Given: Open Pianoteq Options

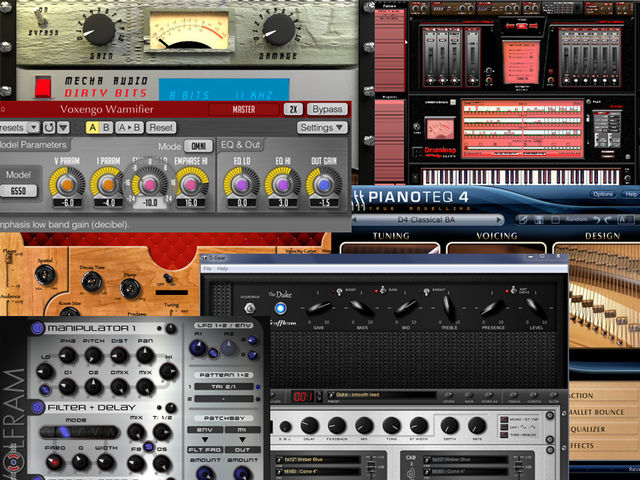Looking at the screenshot, I should (603, 194).
